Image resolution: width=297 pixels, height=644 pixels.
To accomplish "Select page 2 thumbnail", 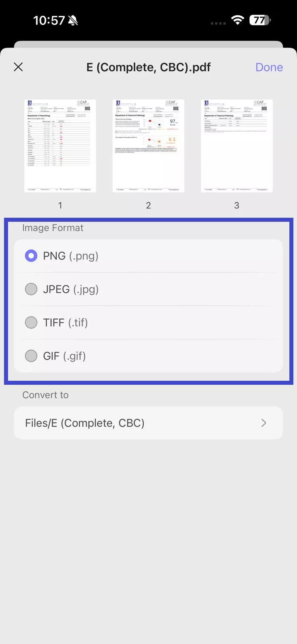I will pos(148,146).
